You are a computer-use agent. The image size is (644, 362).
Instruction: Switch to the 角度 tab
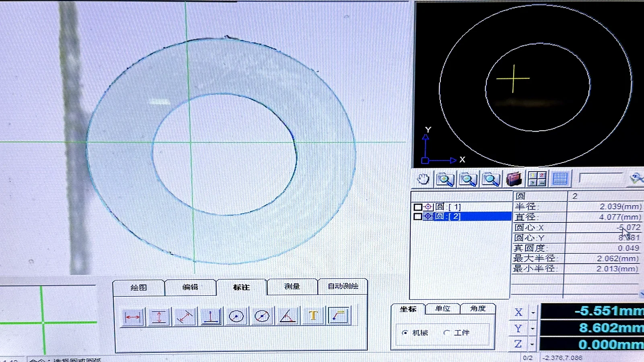(x=478, y=309)
